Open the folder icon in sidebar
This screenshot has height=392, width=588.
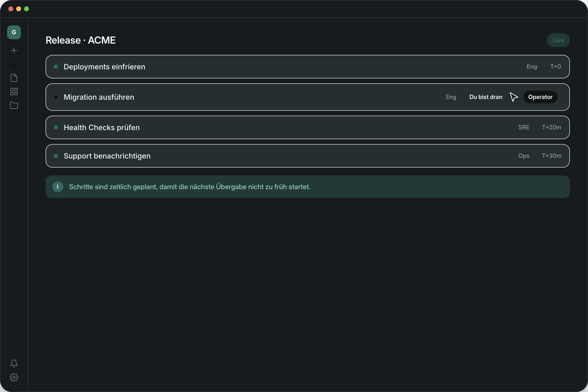(x=14, y=106)
